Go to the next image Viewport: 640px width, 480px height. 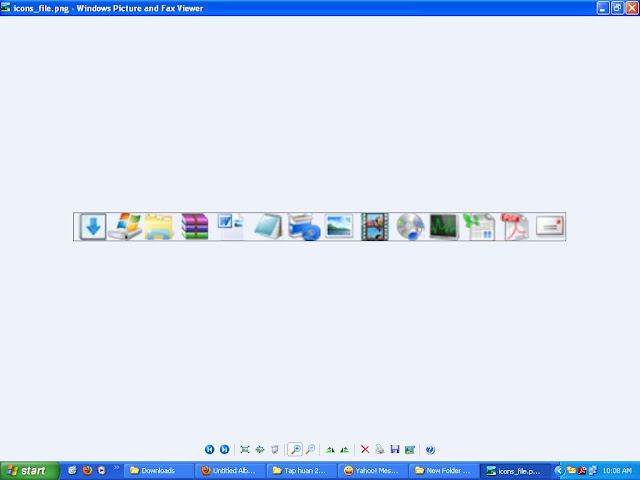[224, 449]
